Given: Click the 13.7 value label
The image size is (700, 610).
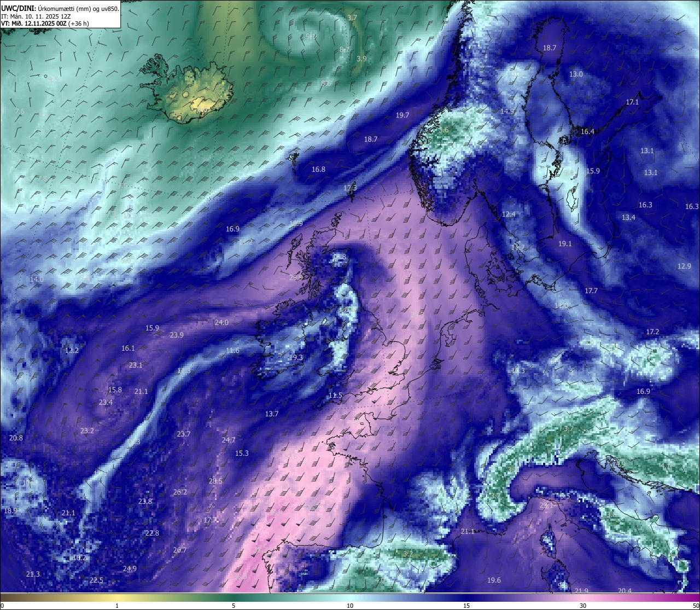Looking at the screenshot, I should point(272,414).
